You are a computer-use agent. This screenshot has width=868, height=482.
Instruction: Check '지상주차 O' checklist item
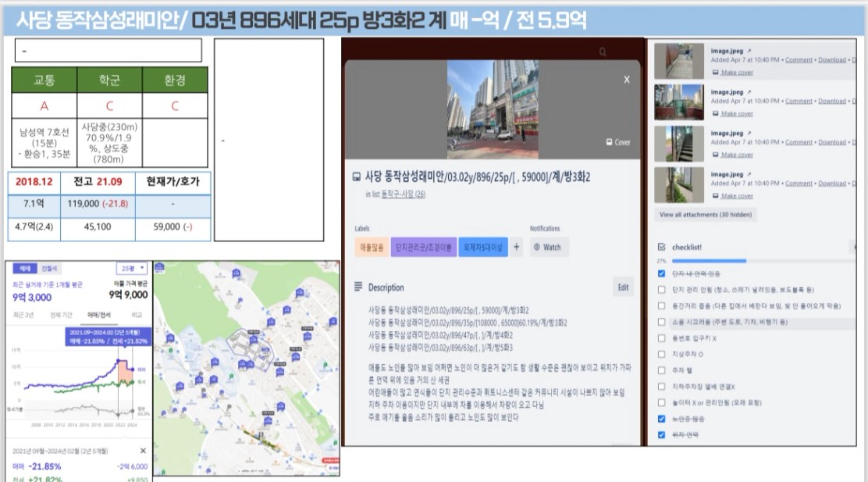point(661,354)
